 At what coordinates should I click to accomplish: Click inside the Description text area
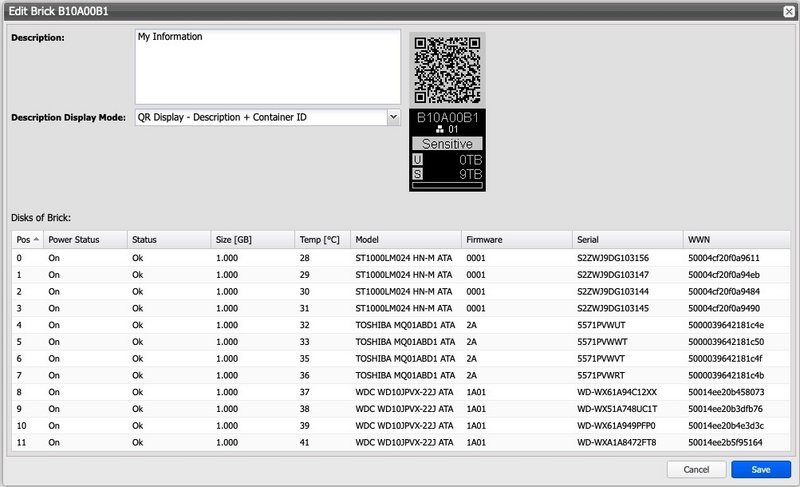[267, 66]
